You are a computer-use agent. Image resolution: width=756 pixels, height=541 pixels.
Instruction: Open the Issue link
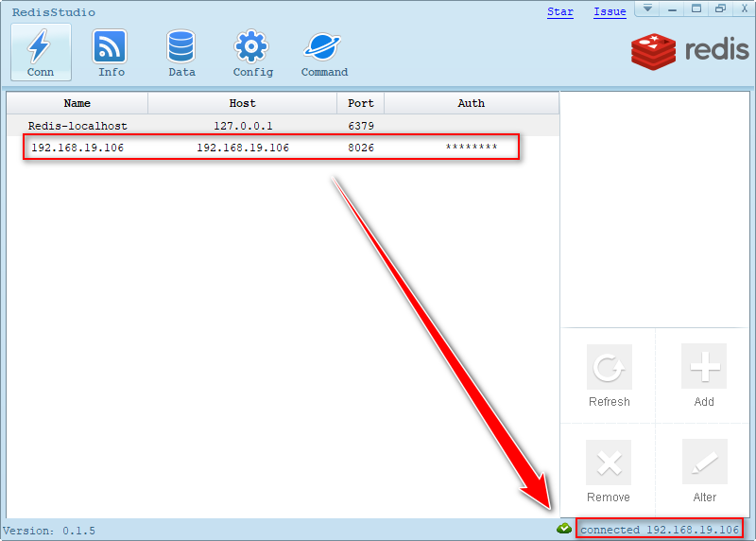(610, 11)
